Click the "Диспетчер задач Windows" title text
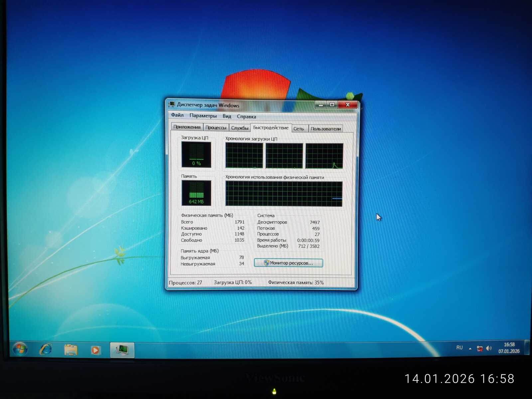Screen dimensions: 532x399 208,105
